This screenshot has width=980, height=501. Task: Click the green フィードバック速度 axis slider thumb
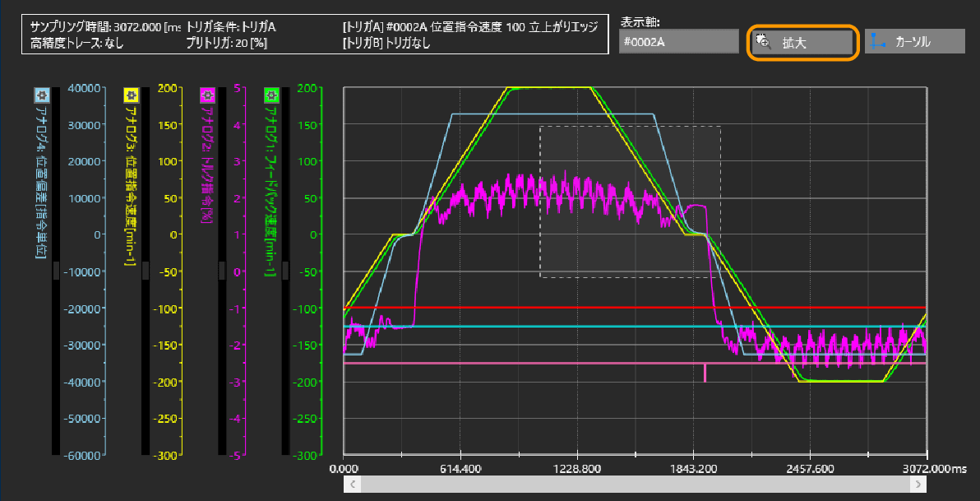(285, 271)
